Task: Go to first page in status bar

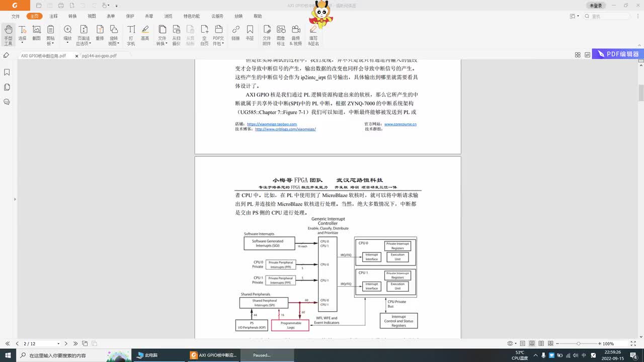Action: pos(8,343)
